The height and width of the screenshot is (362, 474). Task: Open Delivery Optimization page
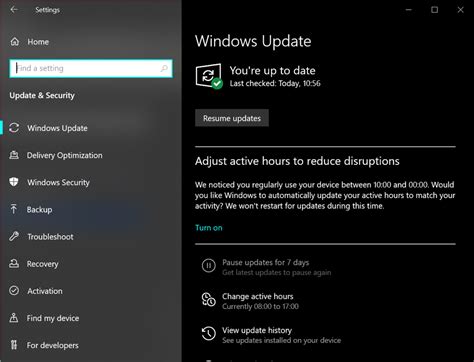point(65,155)
